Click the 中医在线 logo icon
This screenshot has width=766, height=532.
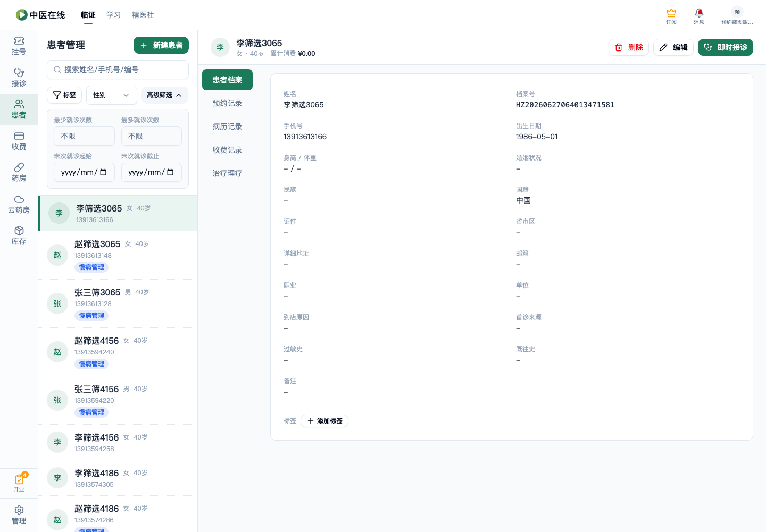[21, 15]
